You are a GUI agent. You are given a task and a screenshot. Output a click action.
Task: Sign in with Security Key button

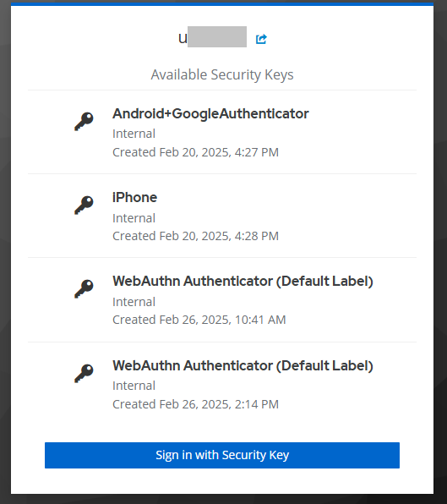pyautogui.click(x=222, y=455)
